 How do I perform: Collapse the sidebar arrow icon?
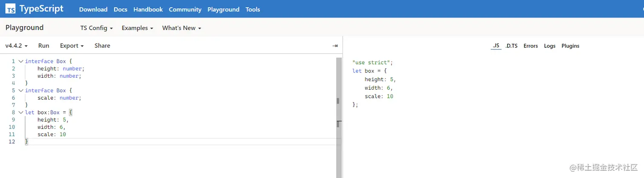click(335, 46)
